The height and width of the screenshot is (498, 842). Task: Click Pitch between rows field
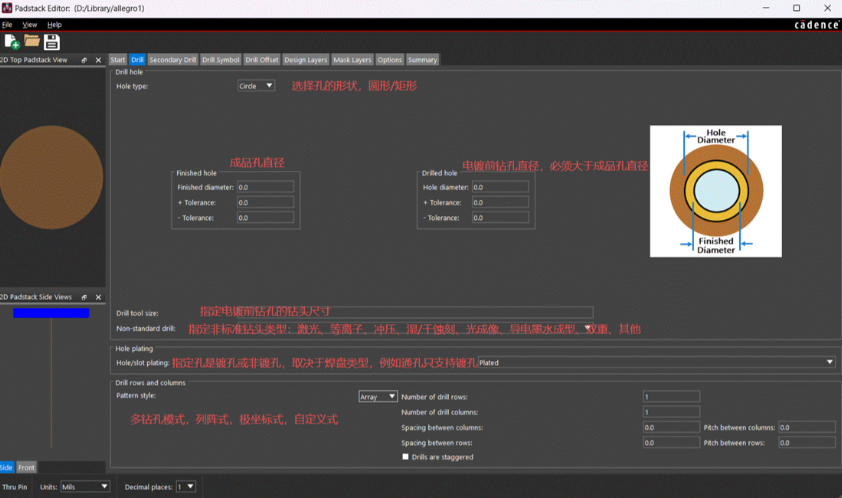click(807, 443)
